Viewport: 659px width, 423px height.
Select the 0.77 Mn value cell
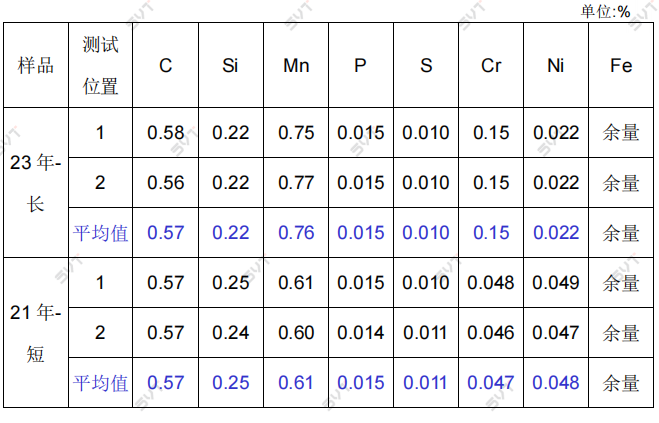[296, 183]
